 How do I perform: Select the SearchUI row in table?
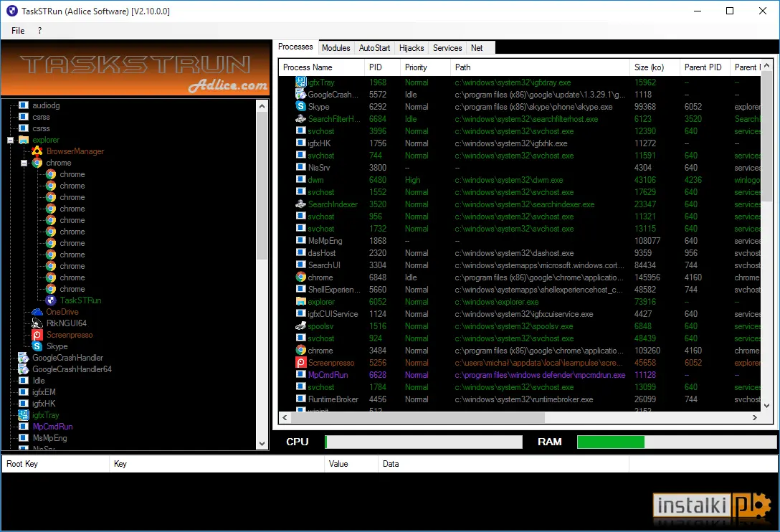(520, 265)
